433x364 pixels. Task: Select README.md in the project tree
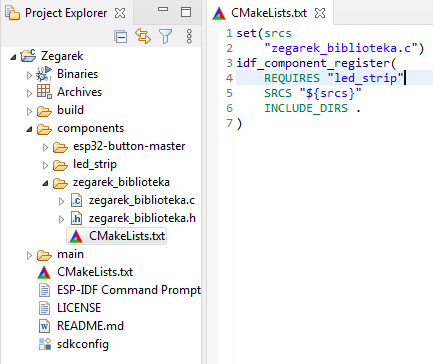[x=90, y=326]
